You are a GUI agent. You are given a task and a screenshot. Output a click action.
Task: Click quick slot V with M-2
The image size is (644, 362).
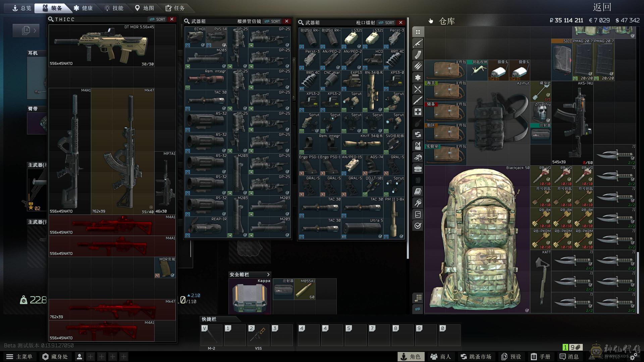pyautogui.click(x=211, y=335)
